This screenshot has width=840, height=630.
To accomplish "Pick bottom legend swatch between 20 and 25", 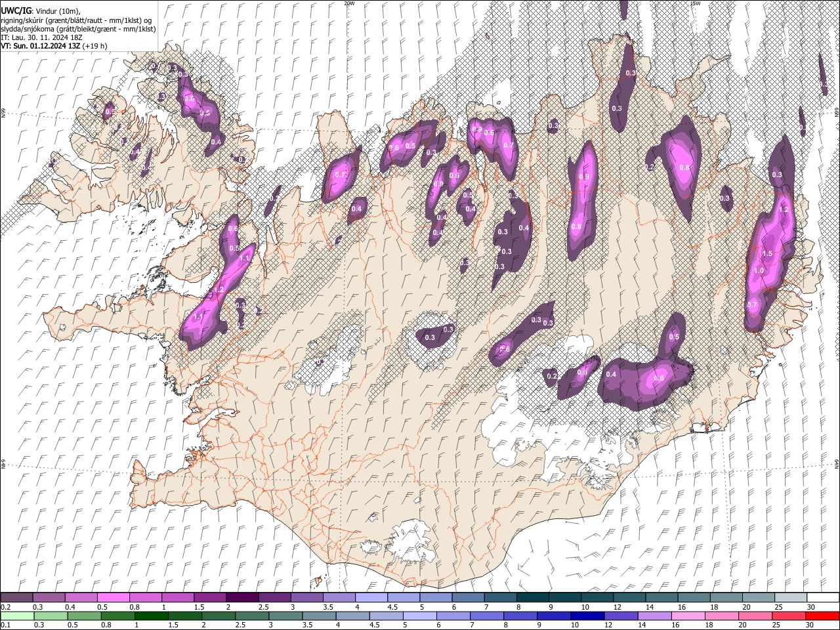I will click(x=754, y=616).
